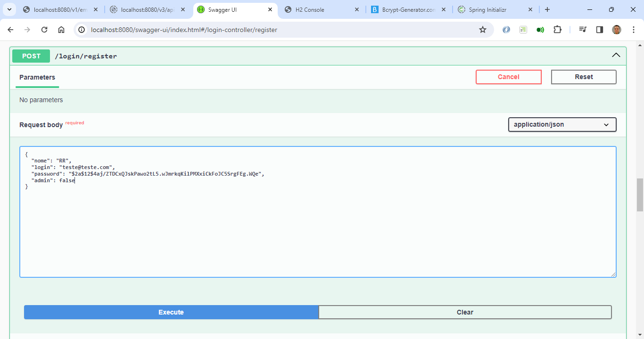This screenshot has height=339, width=644.
Task: Select the Swagger UI tab
Action: click(x=235, y=9)
